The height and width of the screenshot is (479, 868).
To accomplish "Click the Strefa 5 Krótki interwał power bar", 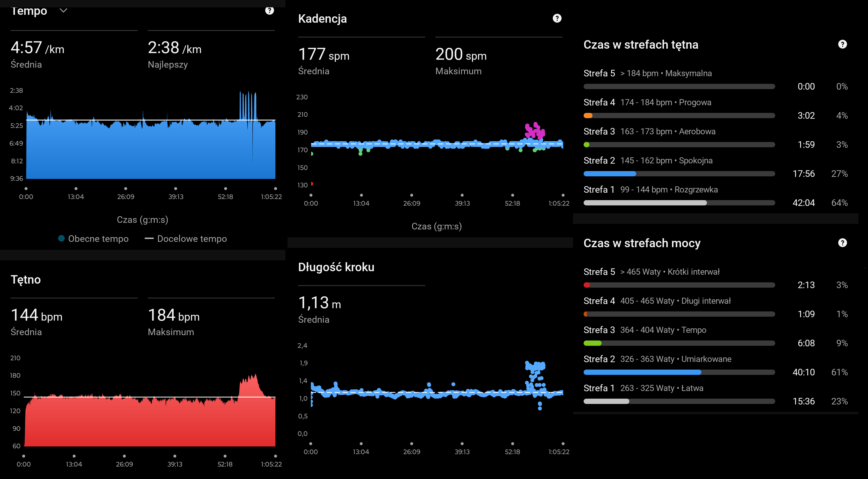I will coord(587,285).
